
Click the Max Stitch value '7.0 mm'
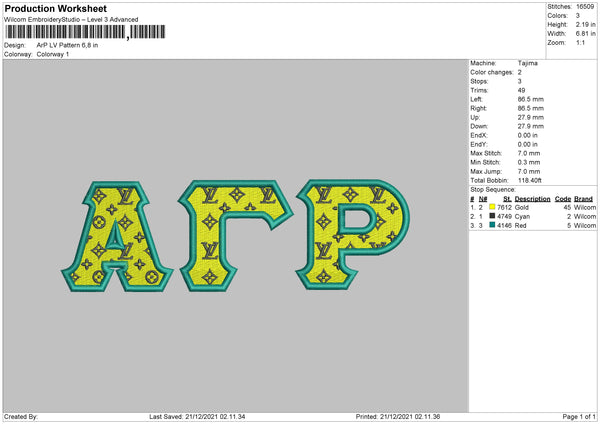point(529,153)
